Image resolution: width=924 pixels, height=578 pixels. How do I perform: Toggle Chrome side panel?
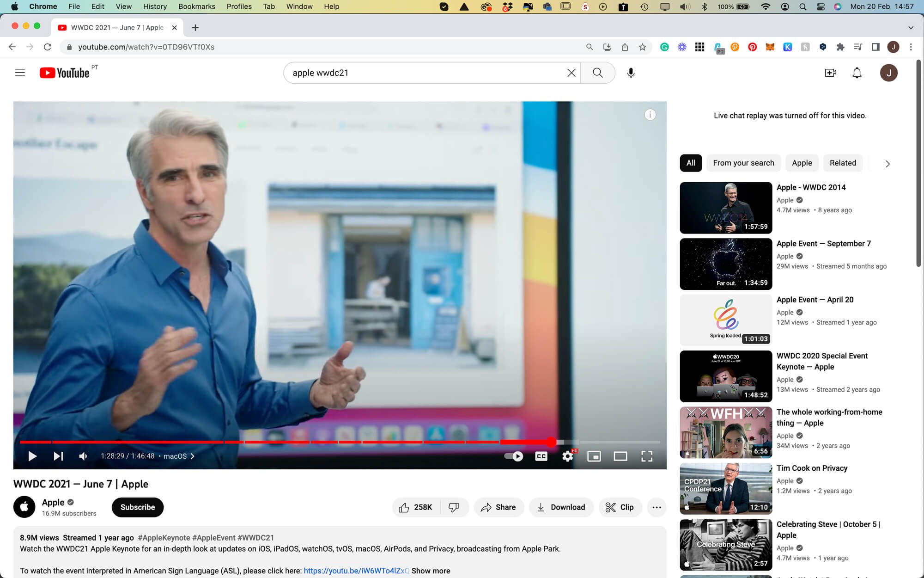coord(875,47)
